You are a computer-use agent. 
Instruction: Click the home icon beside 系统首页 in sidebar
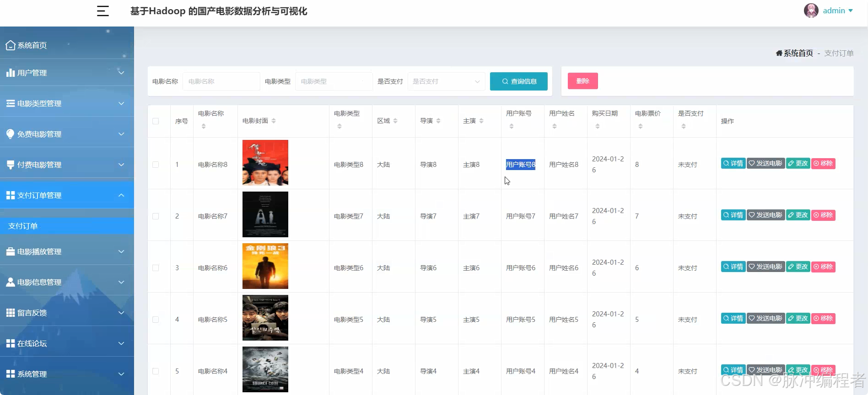pos(11,45)
